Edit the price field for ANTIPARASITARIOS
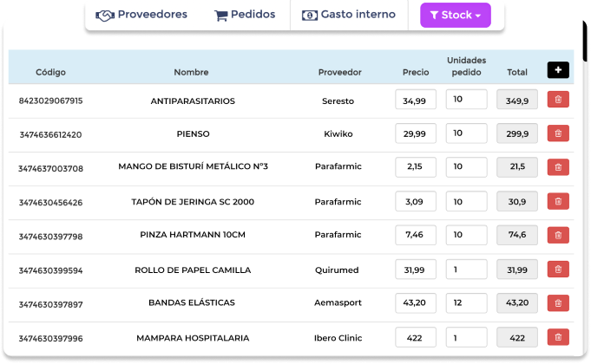 [416, 100]
